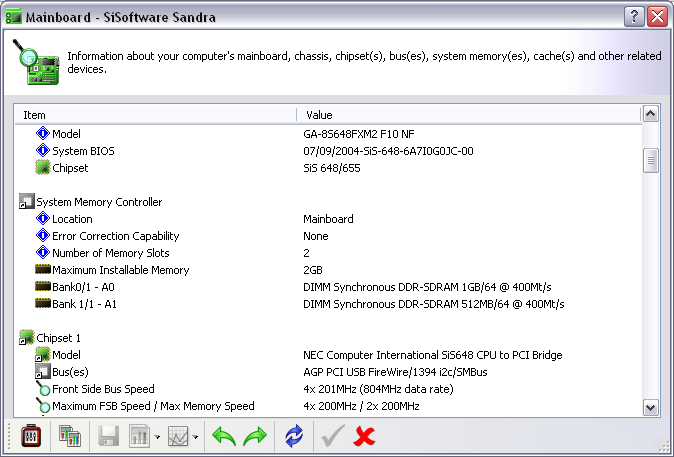Click the scrollbar up arrow
The height and width of the screenshot is (457, 674).
click(650, 115)
